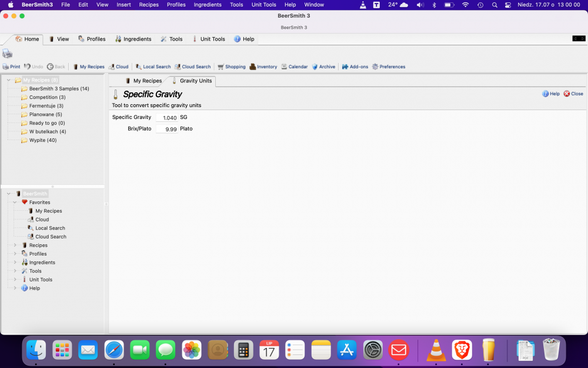The height and width of the screenshot is (368, 588).
Task: Switch to the Ingredients ribbon tab
Action: [x=133, y=39]
